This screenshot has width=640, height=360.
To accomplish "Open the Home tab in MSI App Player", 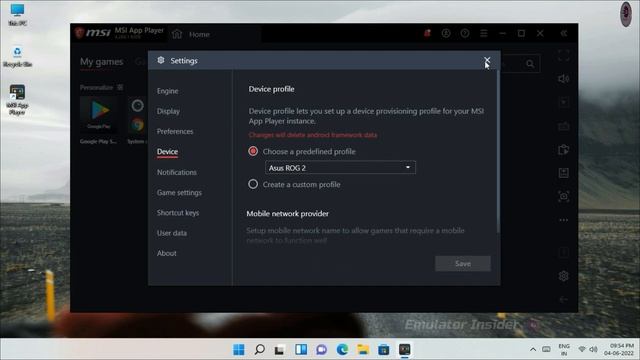I will [199, 34].
